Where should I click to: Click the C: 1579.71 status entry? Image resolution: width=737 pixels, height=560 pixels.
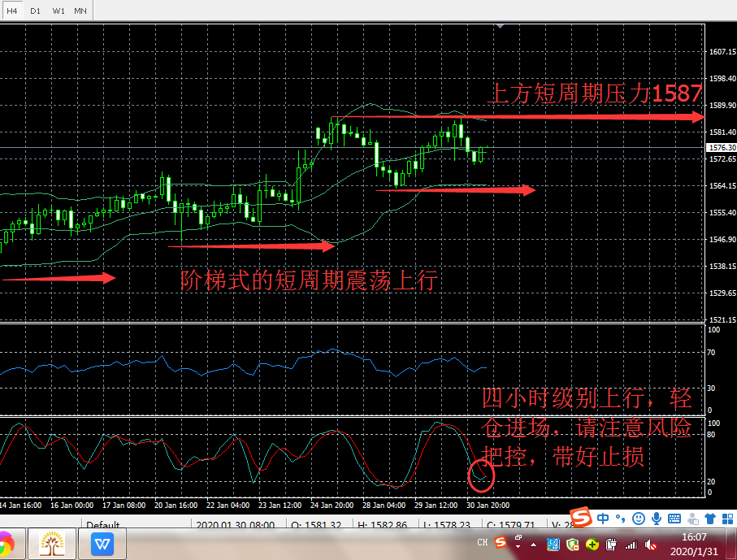pyautogui.click(x=510, y=524)
